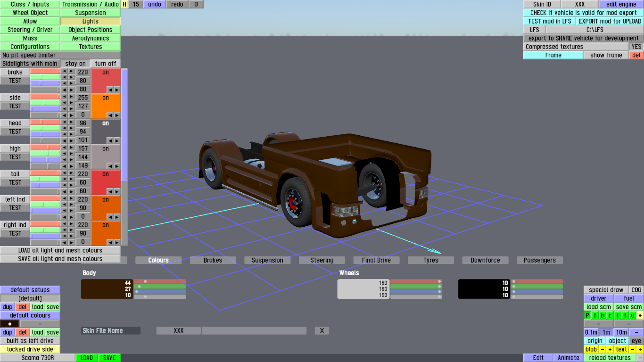This screenshot has height=362, width=644.
Task: Click the reload textures button
Action: [x=610, y=358]
